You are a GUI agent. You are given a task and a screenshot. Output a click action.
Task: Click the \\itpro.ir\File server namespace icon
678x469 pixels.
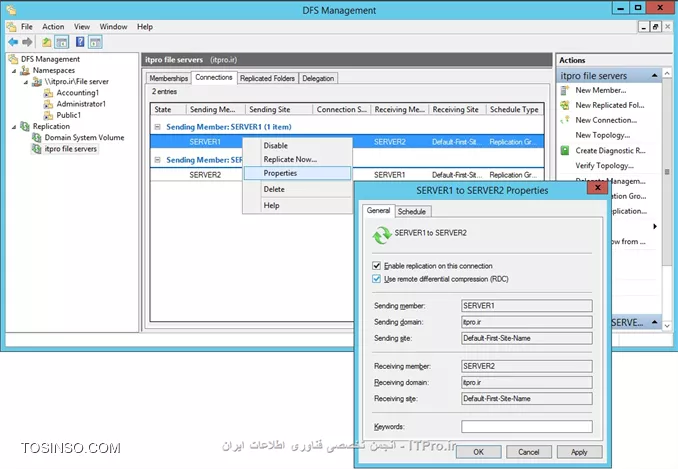point(37,81)
